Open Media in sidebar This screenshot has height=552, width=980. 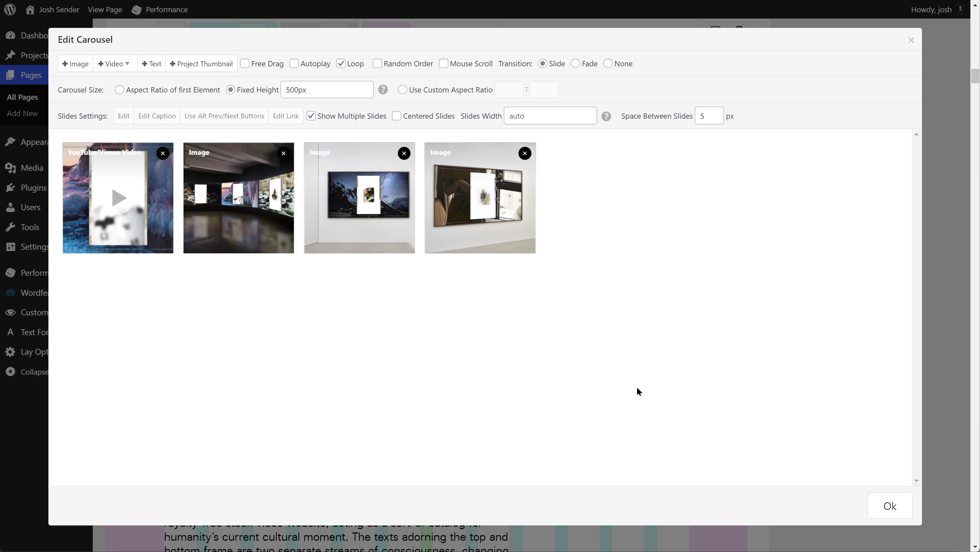[x=31, y=168]
